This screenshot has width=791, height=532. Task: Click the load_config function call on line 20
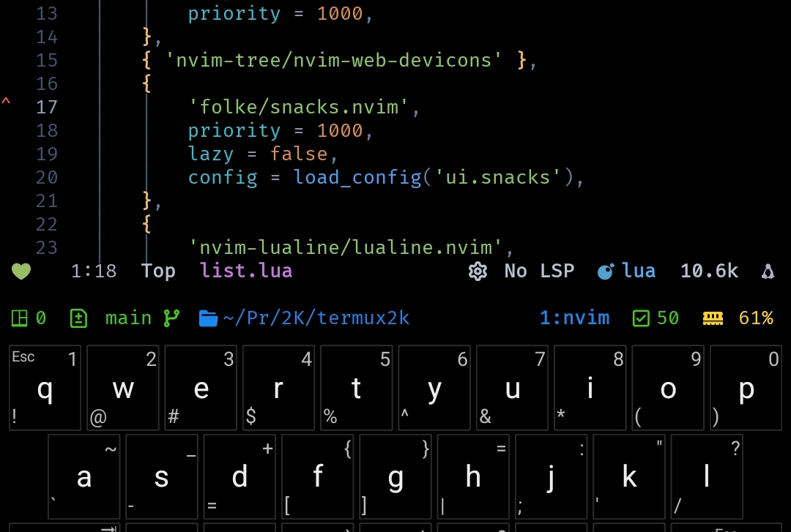[357, 178]
